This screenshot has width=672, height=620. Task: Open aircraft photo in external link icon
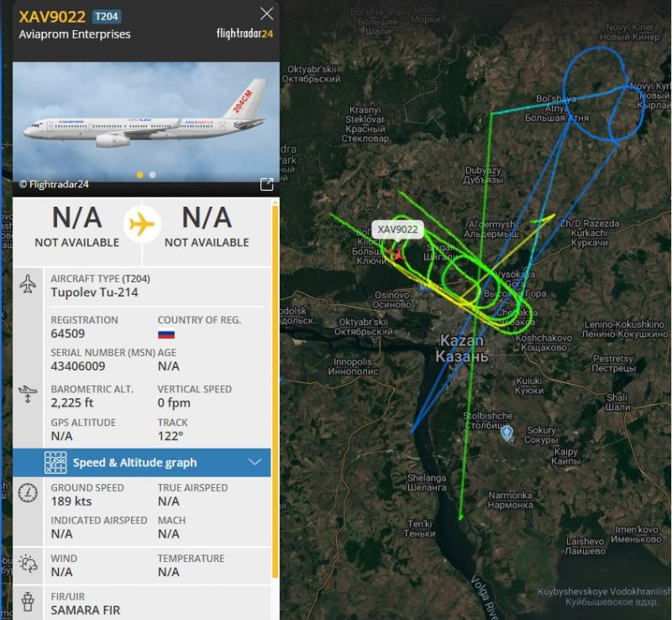[266, 184]
